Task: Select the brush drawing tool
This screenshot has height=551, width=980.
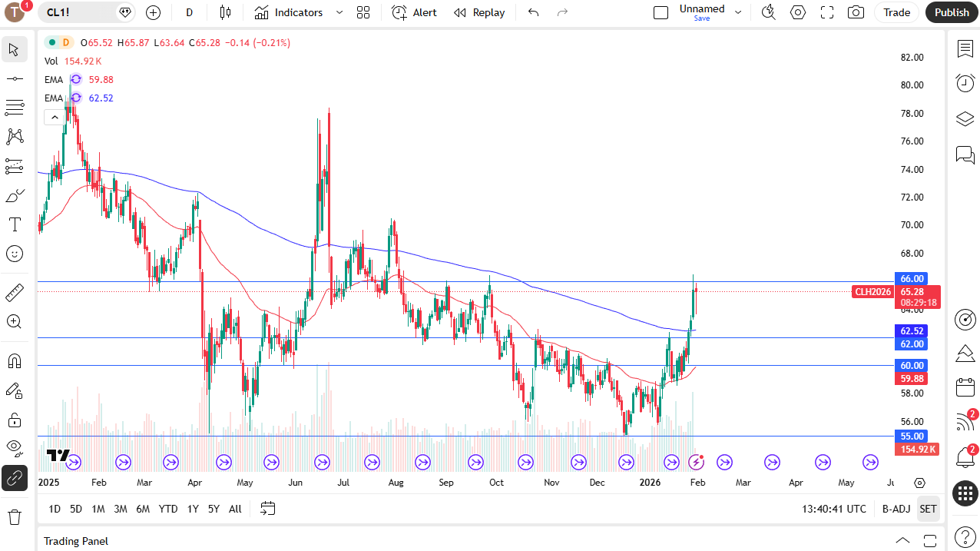Action: [14, 196]
